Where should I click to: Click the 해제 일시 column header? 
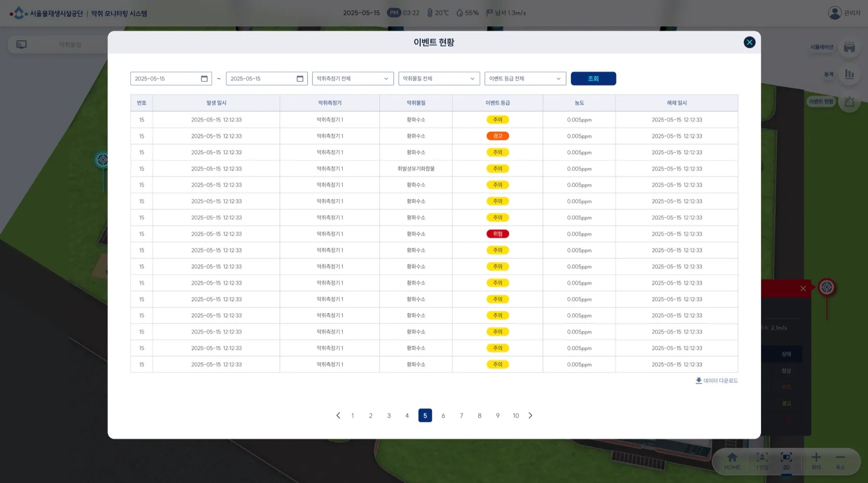click(677, 103)
